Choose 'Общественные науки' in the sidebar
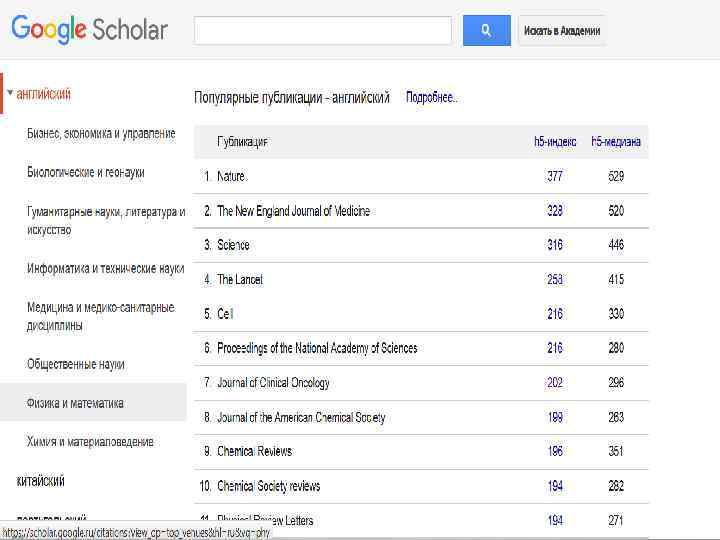 [76, 365]
